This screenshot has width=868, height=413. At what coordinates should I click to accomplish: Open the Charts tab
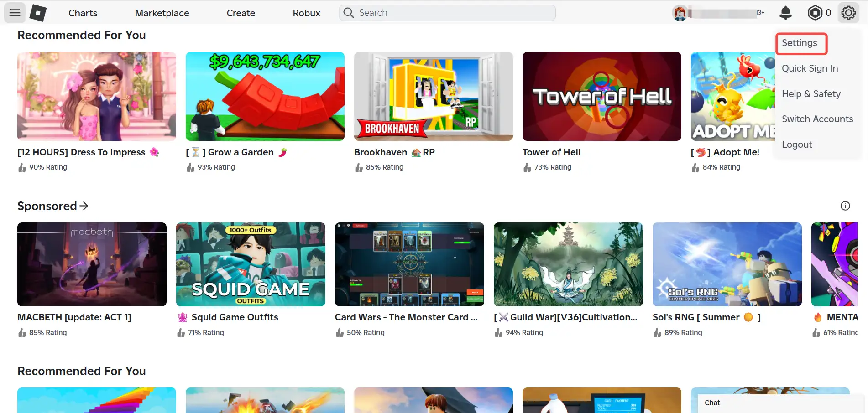pos(83,13)
